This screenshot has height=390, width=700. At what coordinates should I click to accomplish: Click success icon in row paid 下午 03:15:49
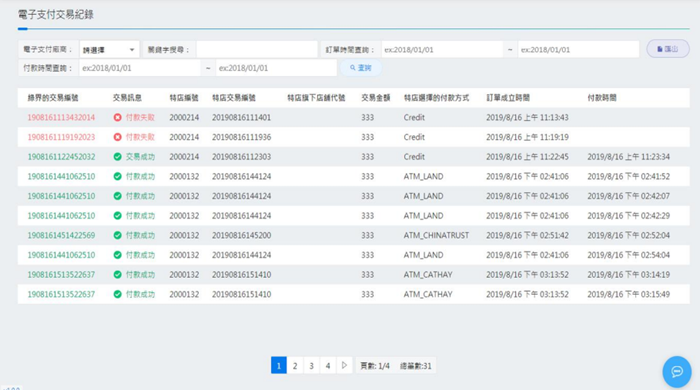click(x=117, y=294)
